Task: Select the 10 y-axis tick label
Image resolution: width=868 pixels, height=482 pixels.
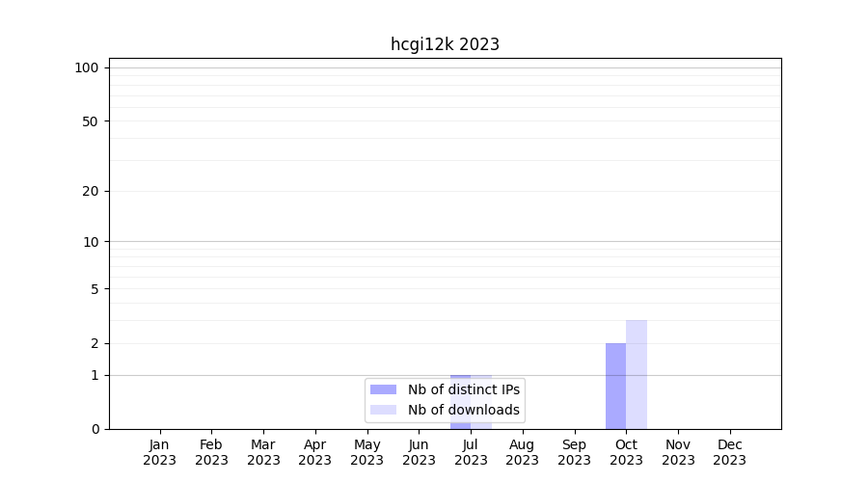Action: pyautogui.click(x=90, y=242)
